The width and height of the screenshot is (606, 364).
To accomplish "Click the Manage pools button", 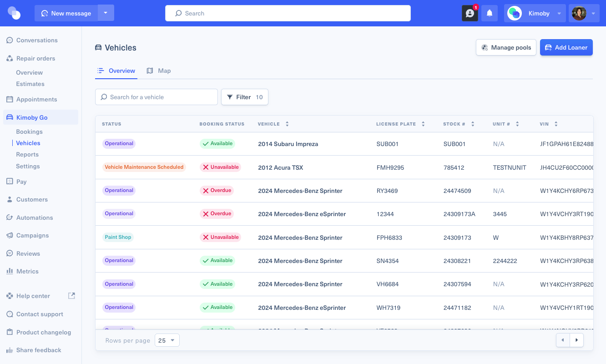I will tap(506, 47).
